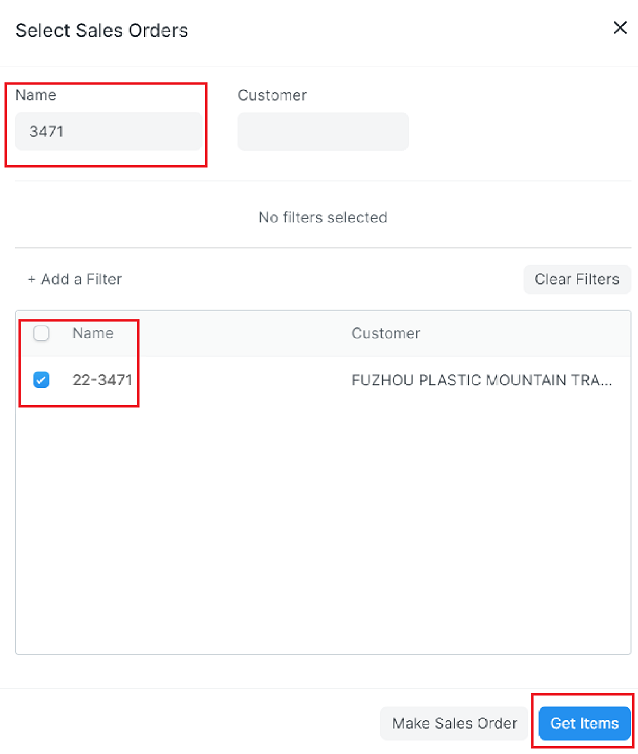Click the empty footer area beside Make Sales Order
Viewport: 638px width, 754px height.
click(190, 723)
